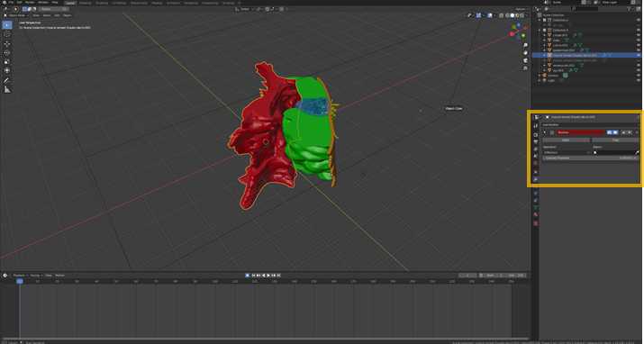The width and height of the screenshot is (644, 344).
Task: Move Boolean modifier up in stack
Action: pos(623,132)
